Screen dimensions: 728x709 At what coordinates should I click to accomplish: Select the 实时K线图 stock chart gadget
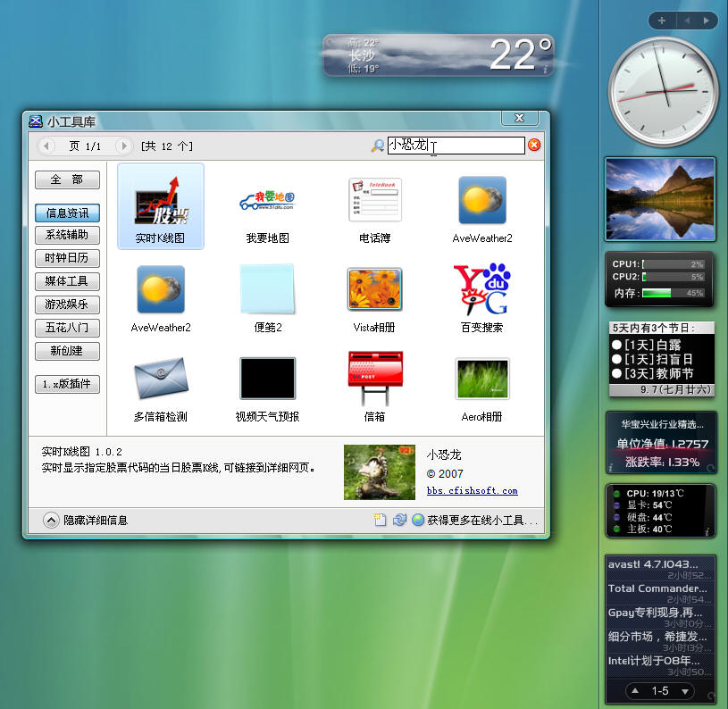[x=161, y=205]
